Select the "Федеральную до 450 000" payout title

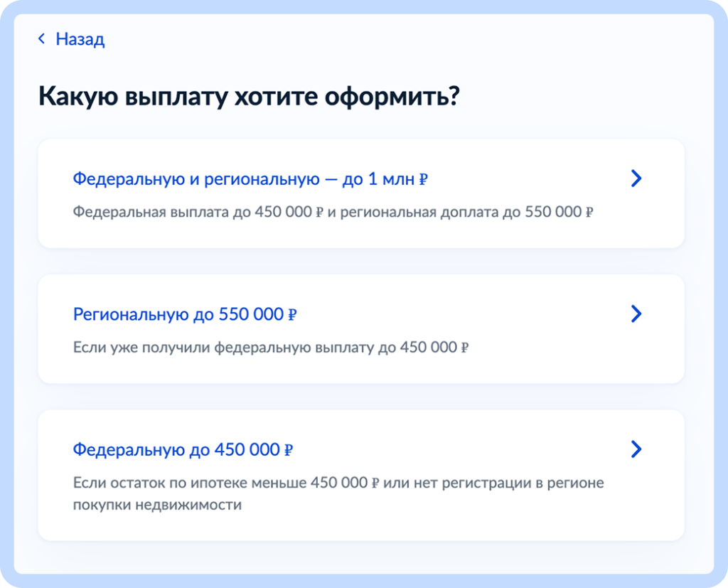coord(178,450)
